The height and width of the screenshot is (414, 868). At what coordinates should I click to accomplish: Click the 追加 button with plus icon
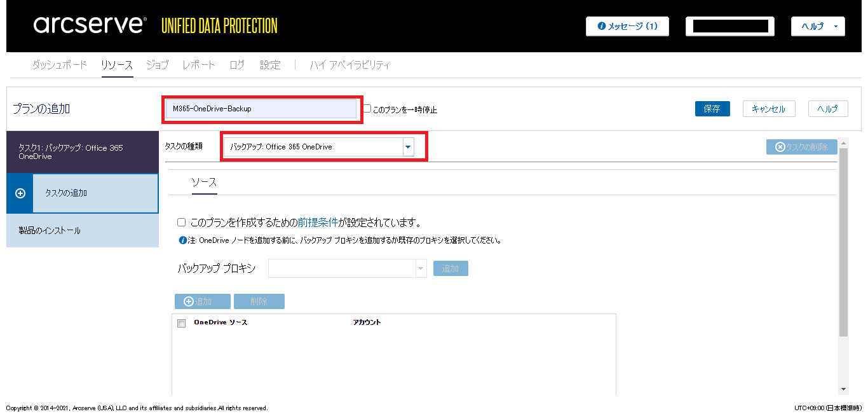coord(201,301)
